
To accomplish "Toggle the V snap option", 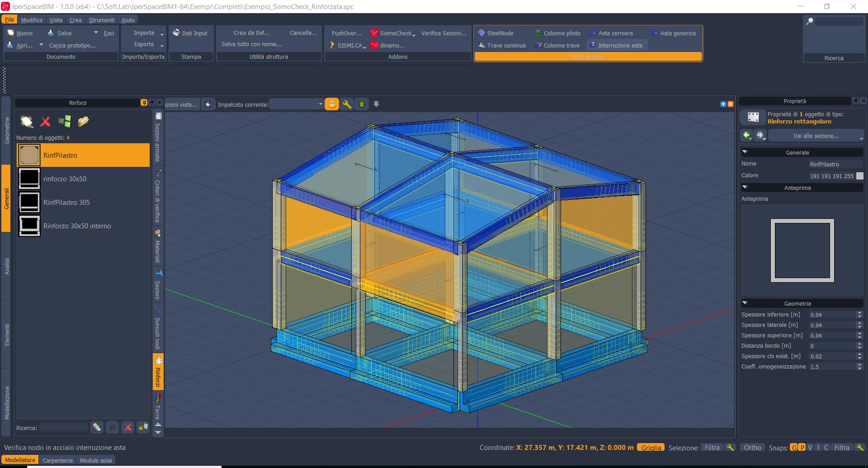I will pos(810,448).
